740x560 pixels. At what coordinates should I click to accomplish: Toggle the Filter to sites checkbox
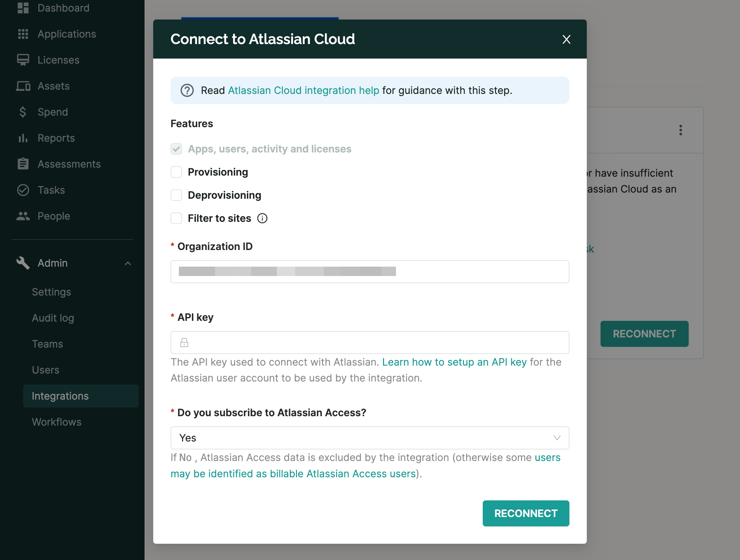pyautogui.click(x=176, y=218)
